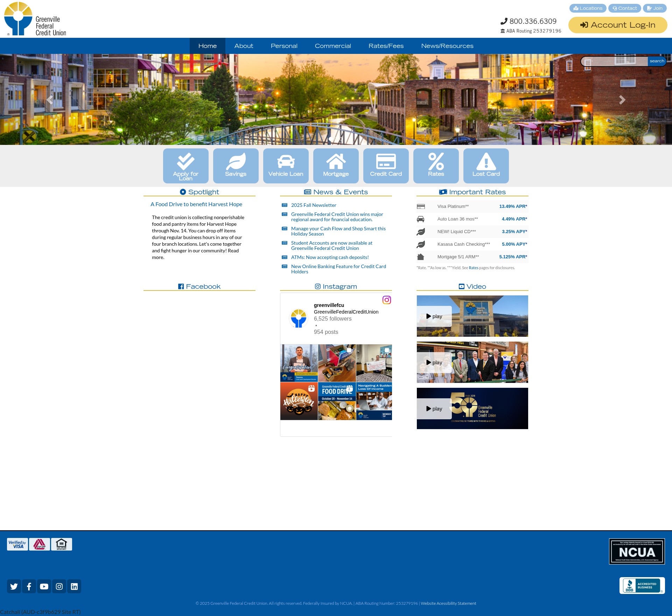Image resolution: width=672 pixels, height=616 pixels.
Task: Open the Happy Halloween Instagram post
Action: point(299,401)
